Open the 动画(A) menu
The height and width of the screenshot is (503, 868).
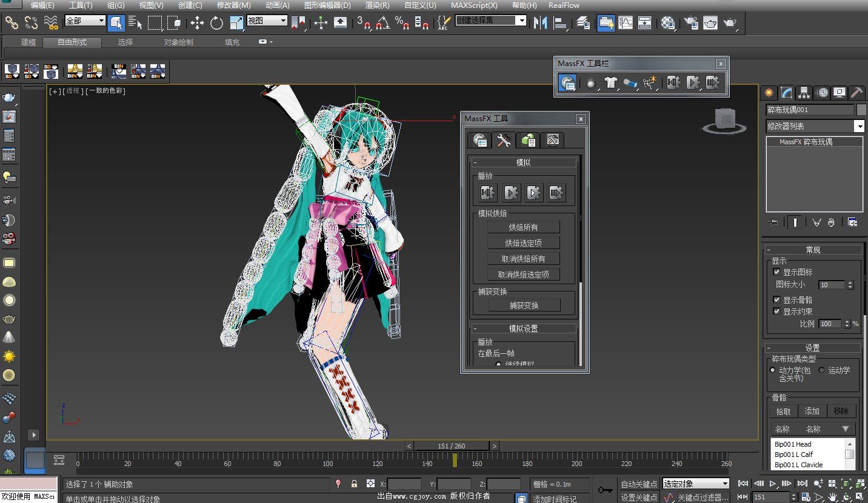tap(277, 5)
